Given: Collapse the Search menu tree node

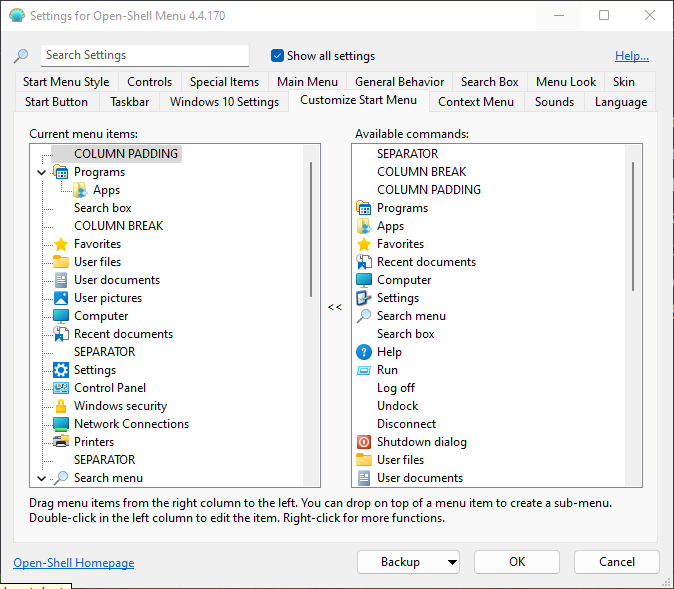Looking at the screenshot, I should click(42, 478).
